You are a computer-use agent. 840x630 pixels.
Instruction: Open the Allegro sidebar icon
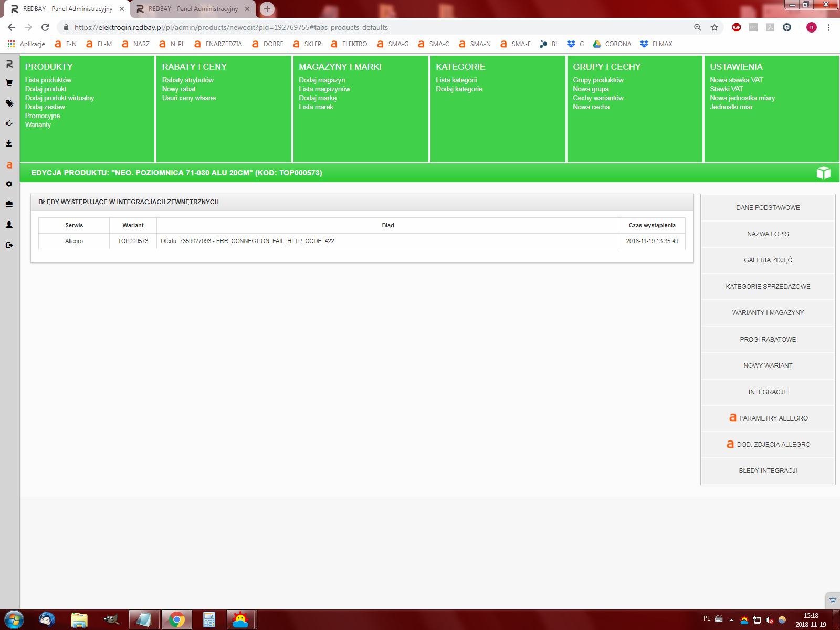coord(9,165)
